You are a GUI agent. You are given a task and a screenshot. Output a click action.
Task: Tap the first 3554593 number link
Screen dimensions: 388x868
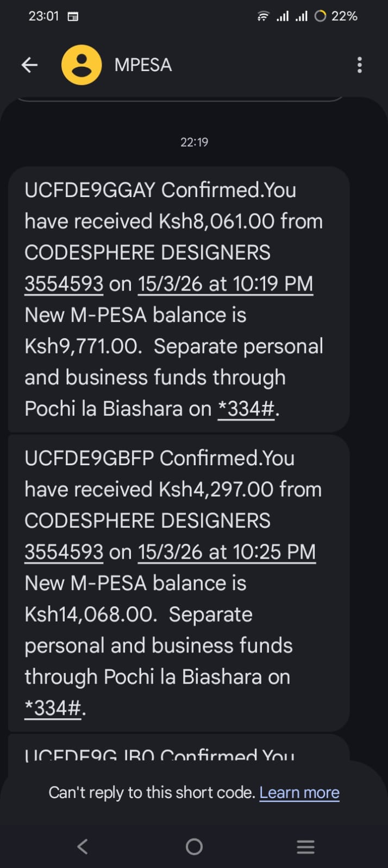click(x=64, y=284)
